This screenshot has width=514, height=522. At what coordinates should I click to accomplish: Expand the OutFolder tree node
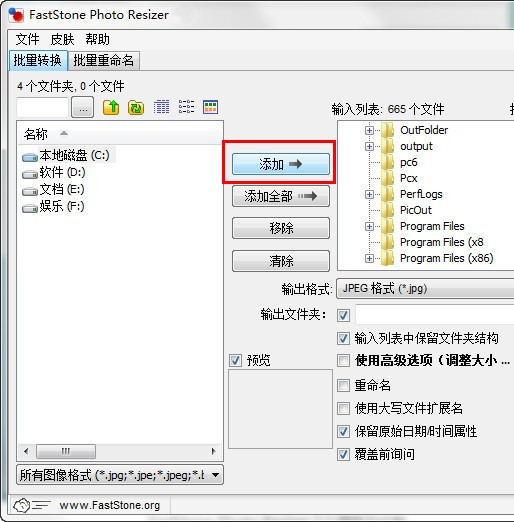coord(369,130)
